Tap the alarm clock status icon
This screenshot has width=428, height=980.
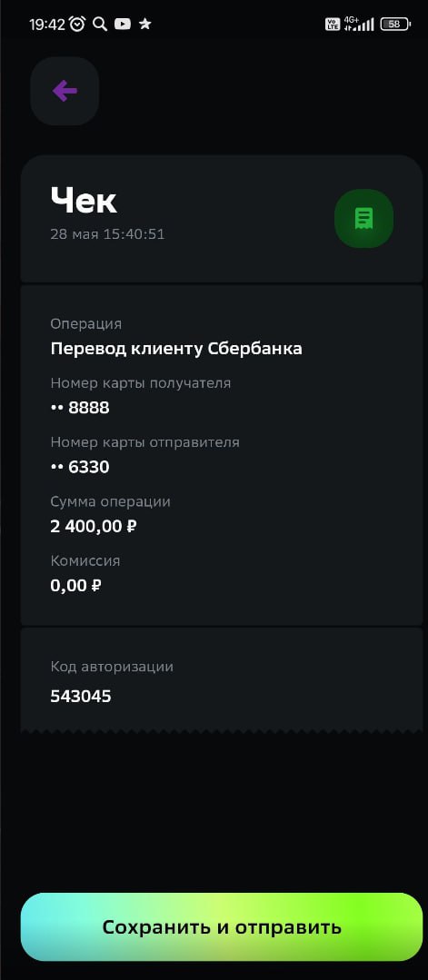[x=77, y=24]
